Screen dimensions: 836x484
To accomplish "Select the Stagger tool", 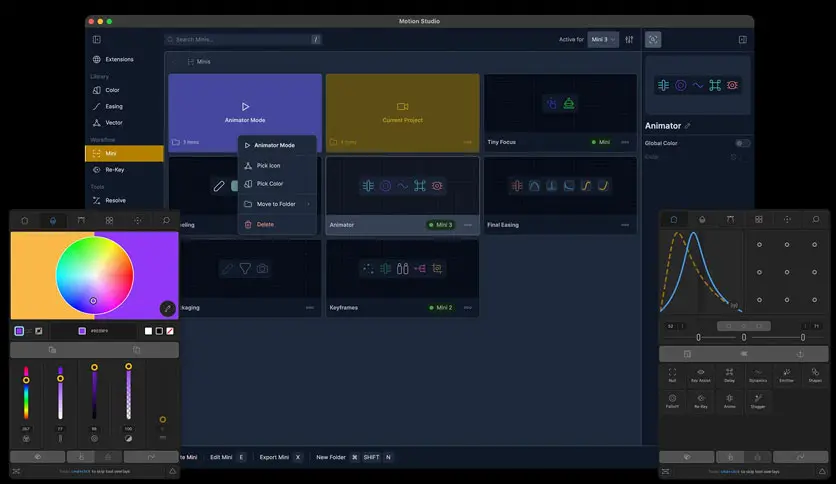I will 758,401.
